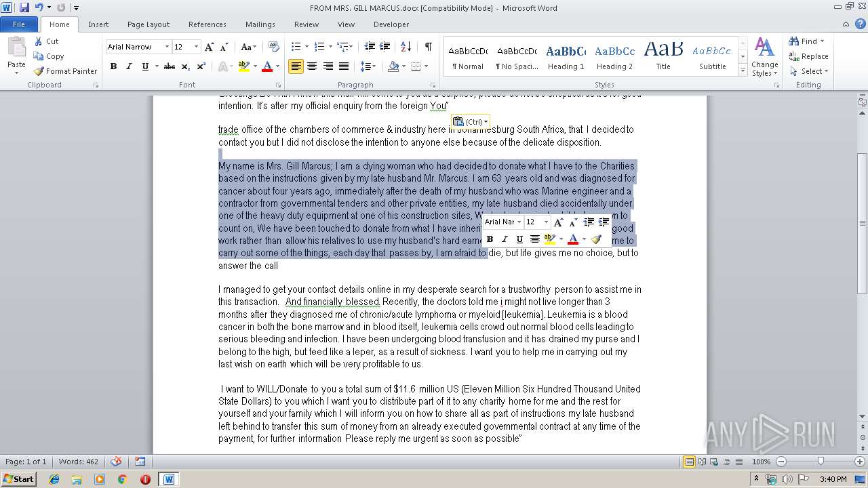The image size is (868, 488).
Task: Activate the Format Painter
Action: click(x=66, y=71)
